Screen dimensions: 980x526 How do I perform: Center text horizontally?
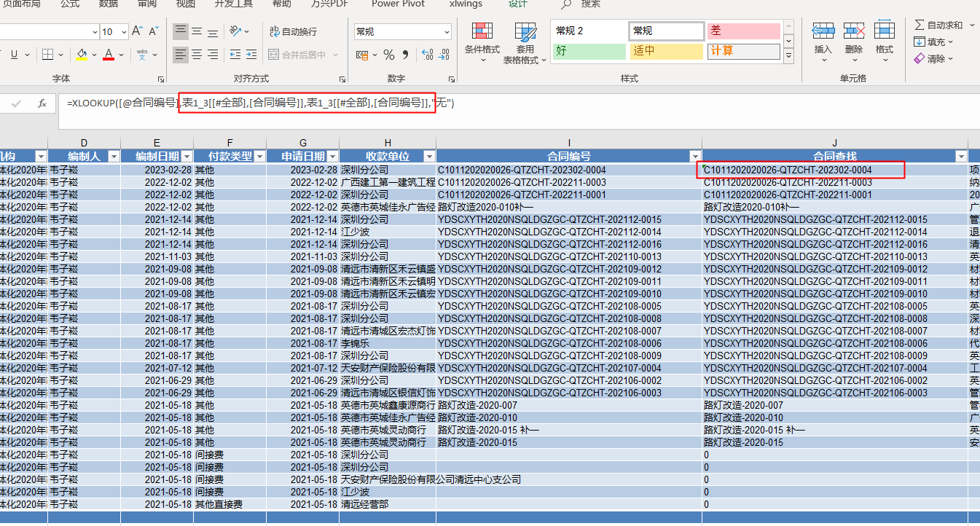(197, 55)
